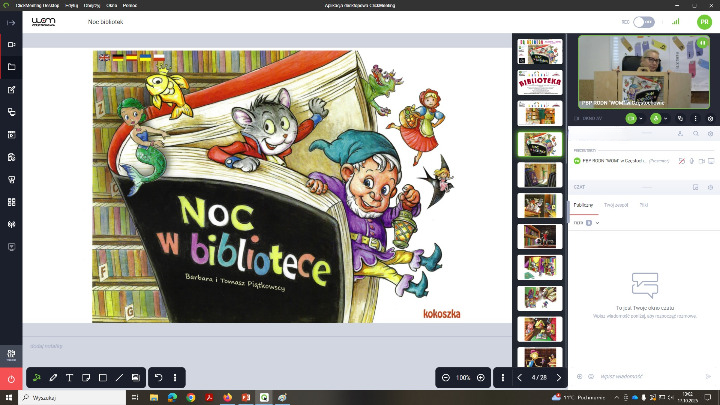The height and width of the screenshot is (405, 720).
Task: Select the pen drawing tool
Action: pos(53,378)
